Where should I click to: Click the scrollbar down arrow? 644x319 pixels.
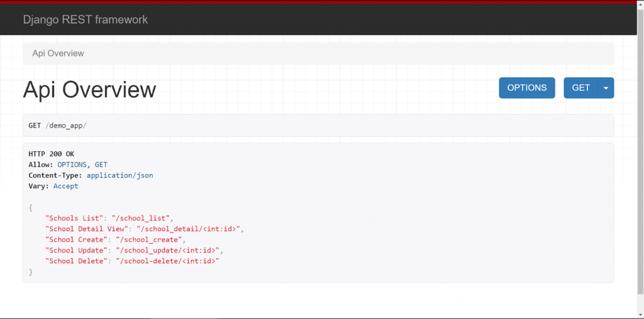click(640, 315)
